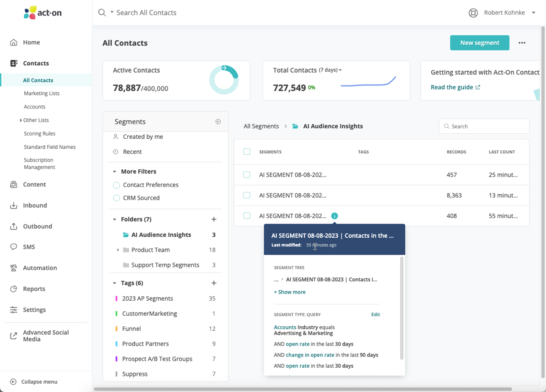This screenshot has width=546, height=392.
Task: Add a new tag with plus icon
Action: [x=214, y=283]
